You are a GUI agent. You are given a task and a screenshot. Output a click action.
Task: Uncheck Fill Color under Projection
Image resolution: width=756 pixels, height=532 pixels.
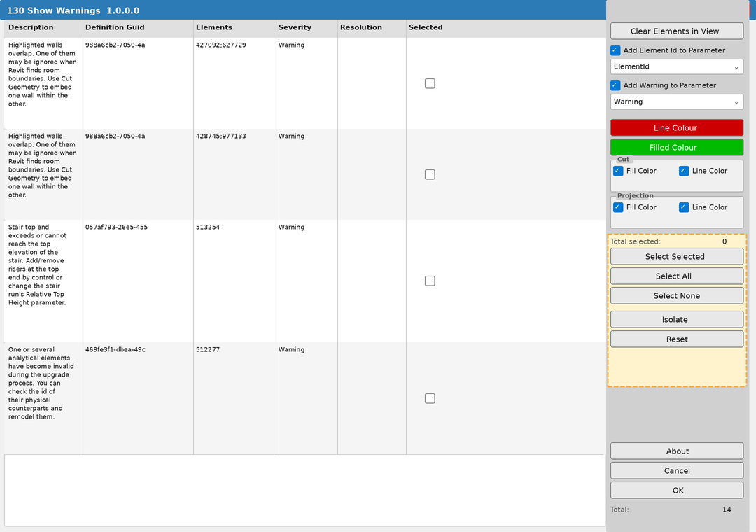(617, 206)
